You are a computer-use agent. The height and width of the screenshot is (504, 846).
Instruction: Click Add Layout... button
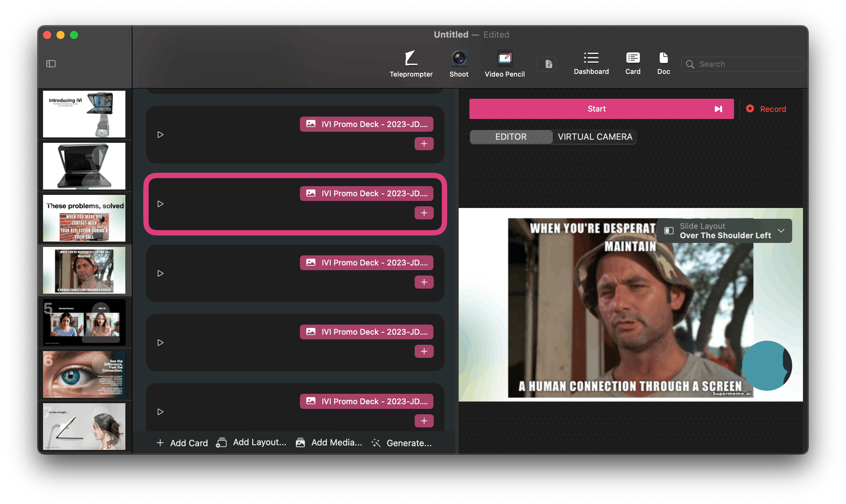[252, 443]
